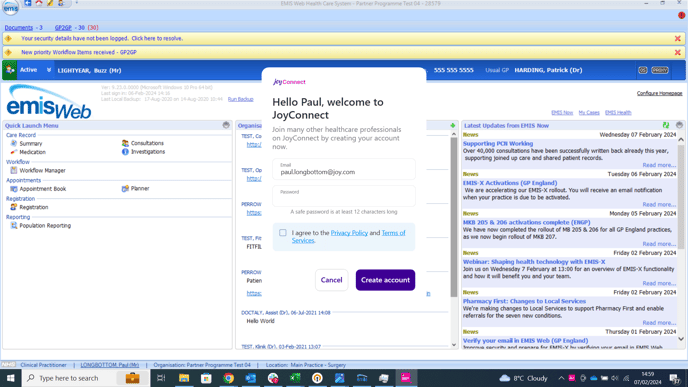Viewport: 688px width, 387px height.
Task: Click the Quick Launch Menu settings icon
Action: point(226,125)
